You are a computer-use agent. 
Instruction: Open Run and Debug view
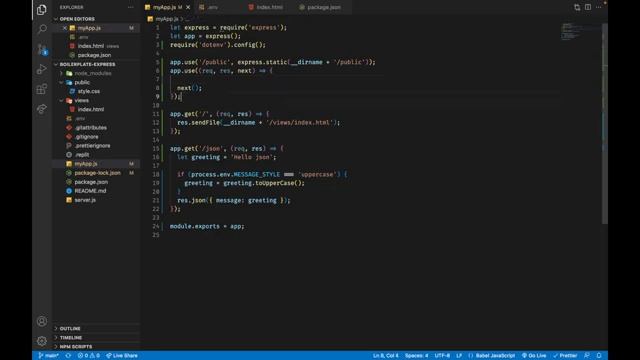[42, 69]
